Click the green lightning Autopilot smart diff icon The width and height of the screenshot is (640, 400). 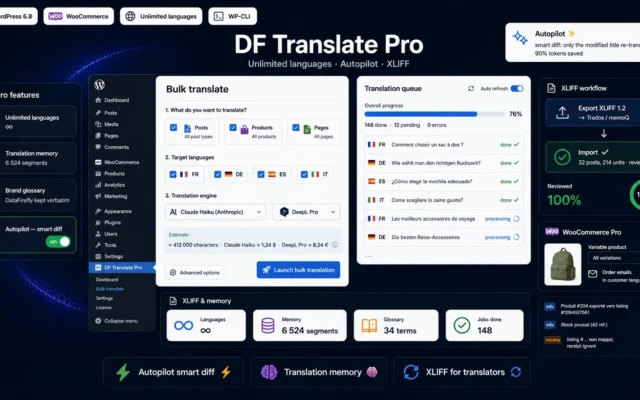coord(123,372)
